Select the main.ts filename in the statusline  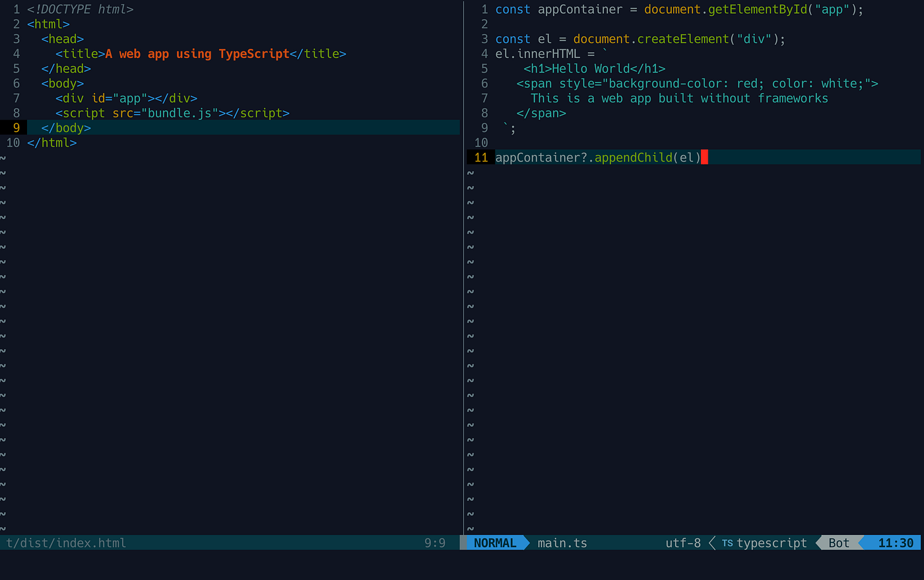562,543
